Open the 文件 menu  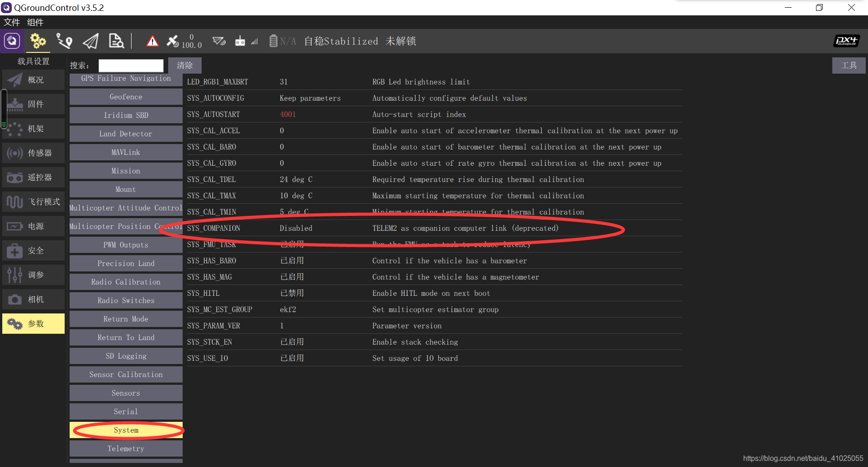tap(12, 22)
